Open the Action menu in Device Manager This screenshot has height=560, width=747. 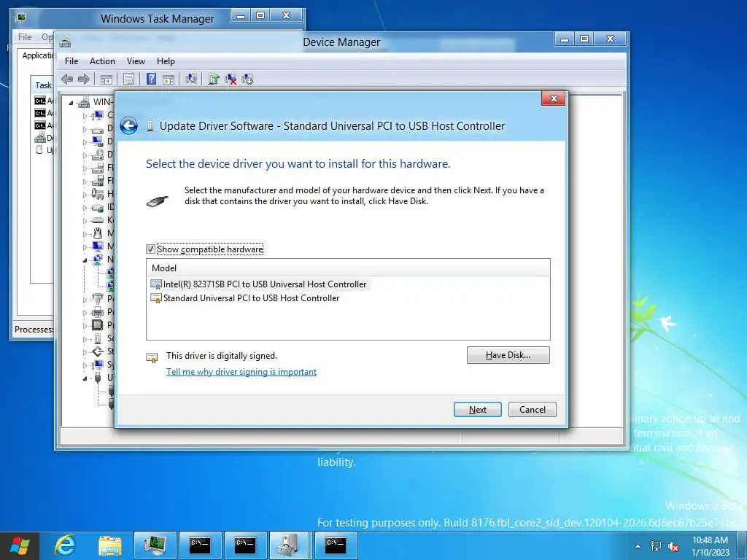coord(102,61)
